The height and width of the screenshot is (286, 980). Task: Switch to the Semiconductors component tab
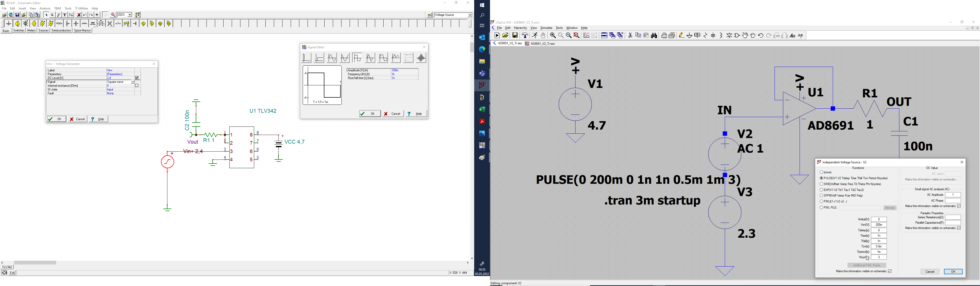[x=61, y=30]
